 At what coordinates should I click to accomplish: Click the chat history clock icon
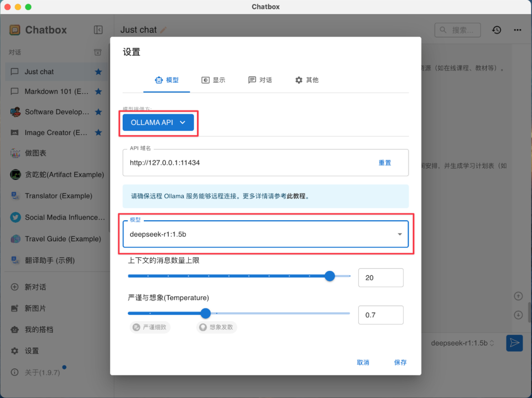coord(497,30)
